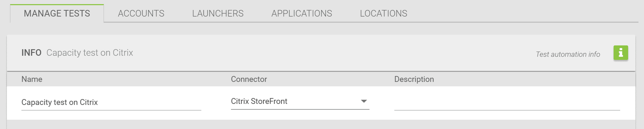Image resolution: width=644 pixels, height=129 pixels.
Task: Open the Applications tab
Action: click(x=301, y=13)
